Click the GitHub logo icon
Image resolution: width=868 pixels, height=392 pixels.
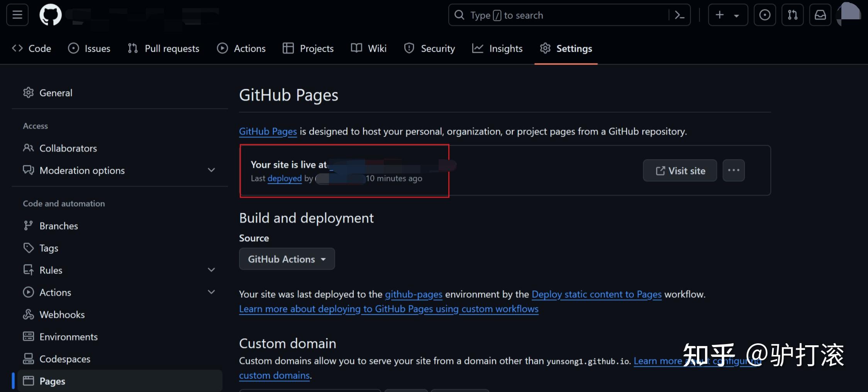click(x=51, y=15)
